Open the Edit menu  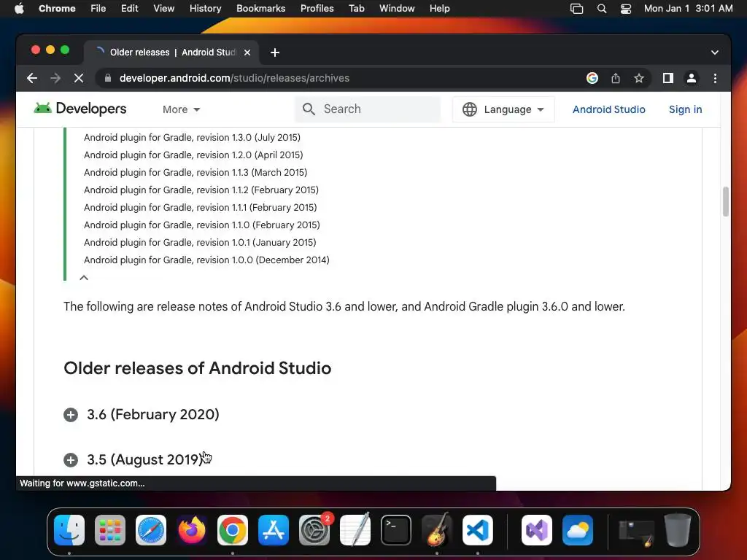129,9
